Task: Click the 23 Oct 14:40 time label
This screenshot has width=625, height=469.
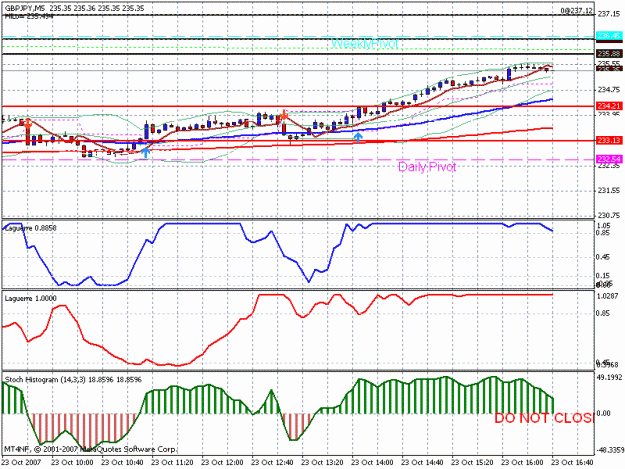Action: tap(423, 462)
